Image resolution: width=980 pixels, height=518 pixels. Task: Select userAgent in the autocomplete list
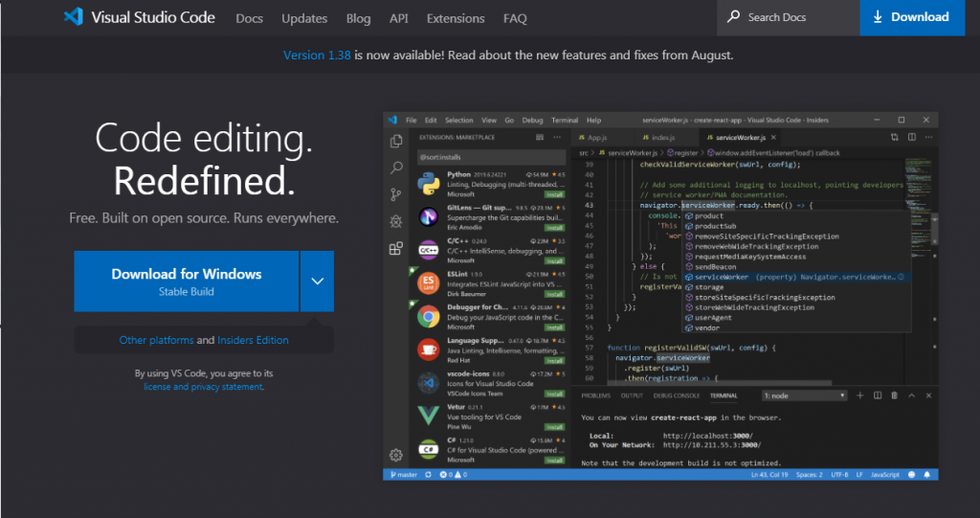pos(795,317)
